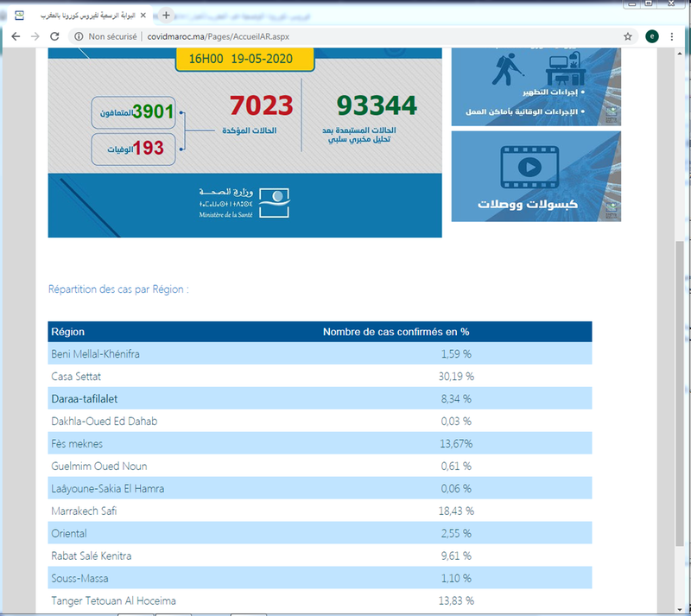Screen dimensions: 691x616
Task: Click the Tanger Tetouan Al Hoceima row
Action: [320, 600]
